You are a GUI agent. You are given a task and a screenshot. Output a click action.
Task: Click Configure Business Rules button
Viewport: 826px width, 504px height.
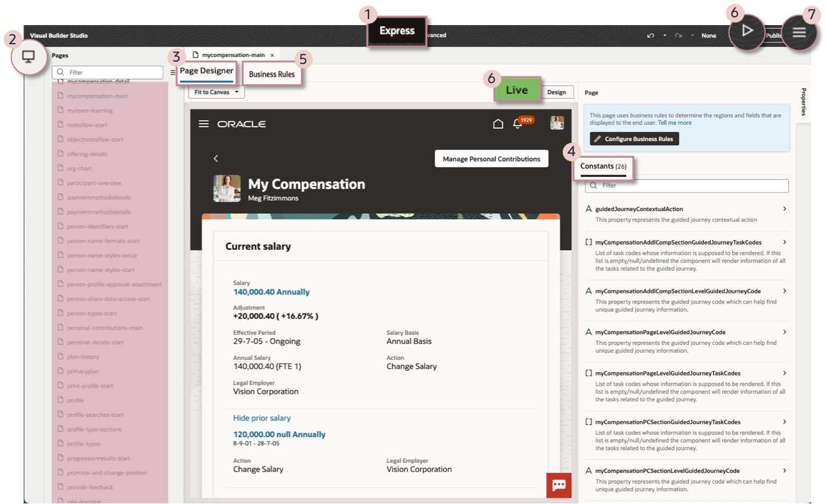635,139
